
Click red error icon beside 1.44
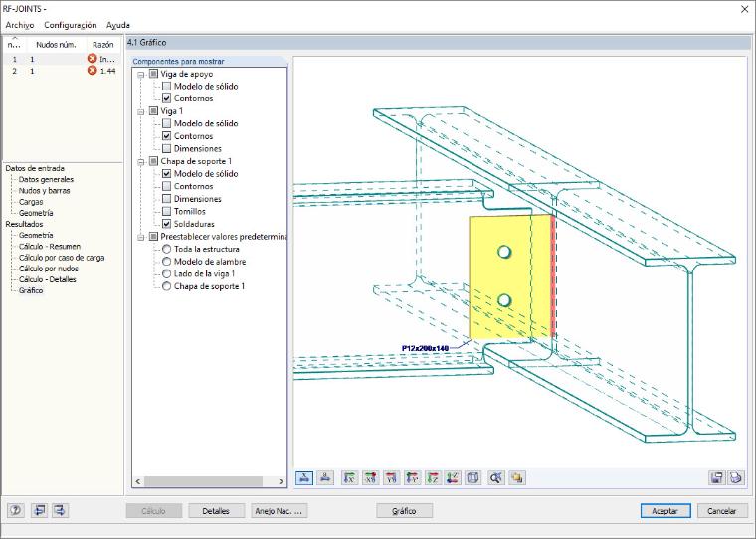pos(93,71)
